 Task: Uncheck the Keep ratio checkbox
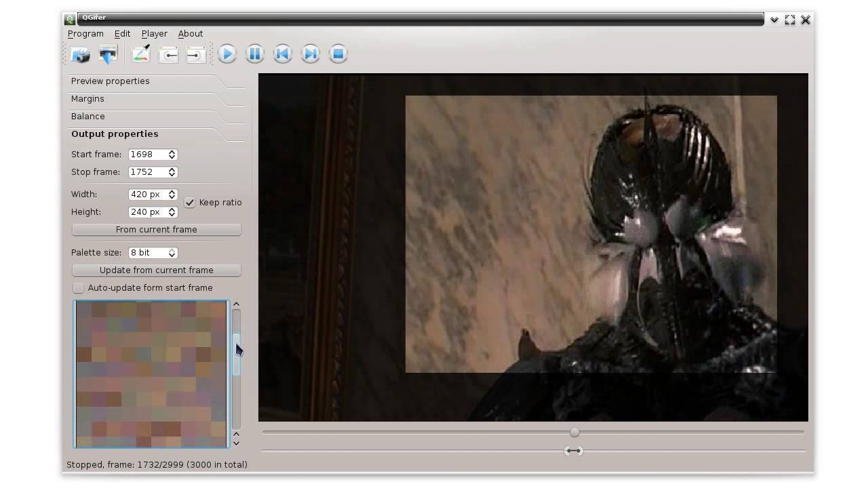[x=190, y=203]
